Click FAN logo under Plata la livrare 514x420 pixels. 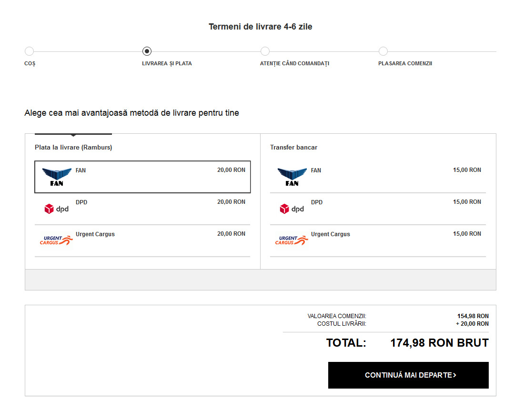pyautogui.click(x=56, y=177)
